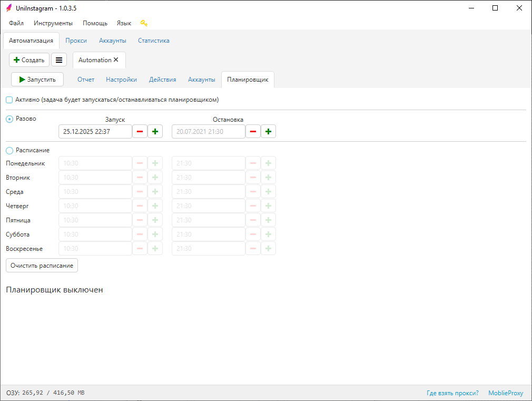Open the Язык language menu

(x=124, y=23)
